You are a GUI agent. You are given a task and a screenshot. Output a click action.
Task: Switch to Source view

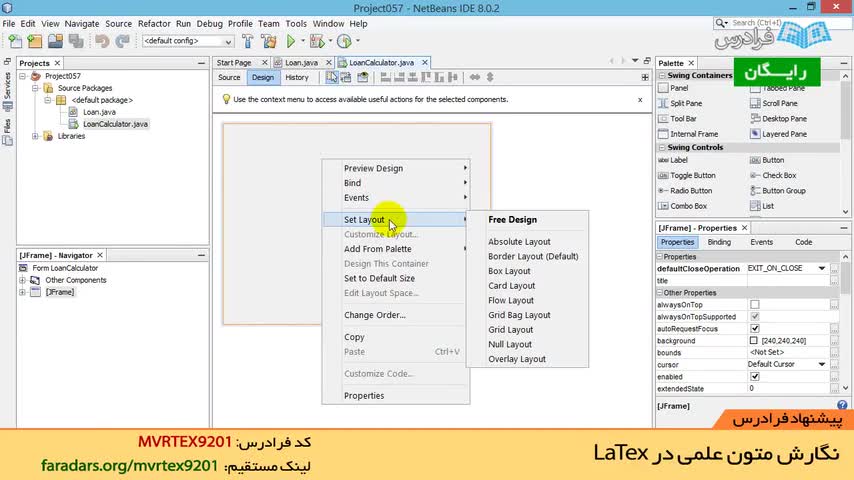tap(229, 77)
